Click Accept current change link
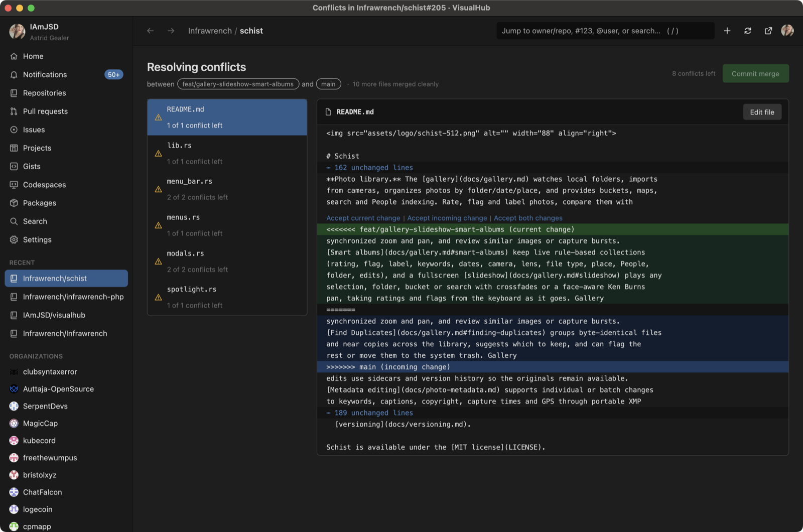 pos(363,218)
